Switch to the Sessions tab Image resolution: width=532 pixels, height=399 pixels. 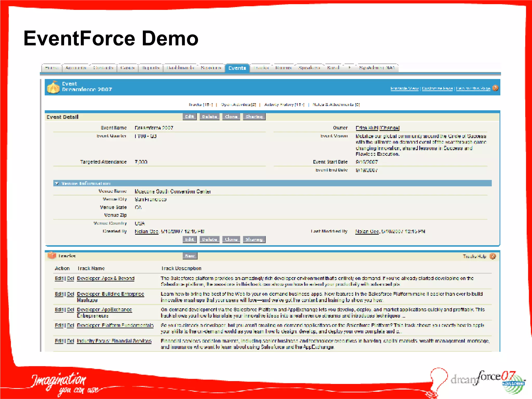click(211, 68)
